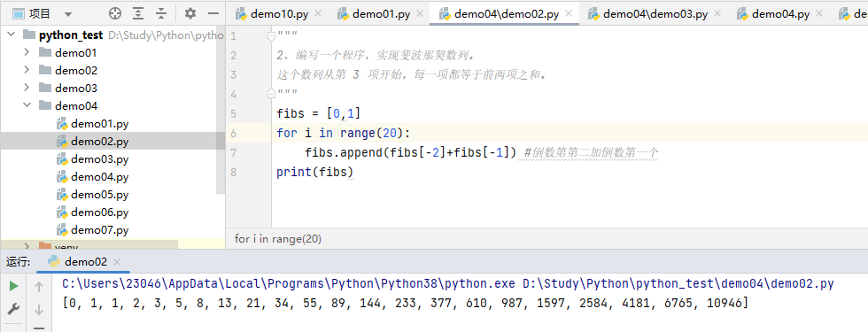Collapse all project tree nodes icon

pos(161,13)
